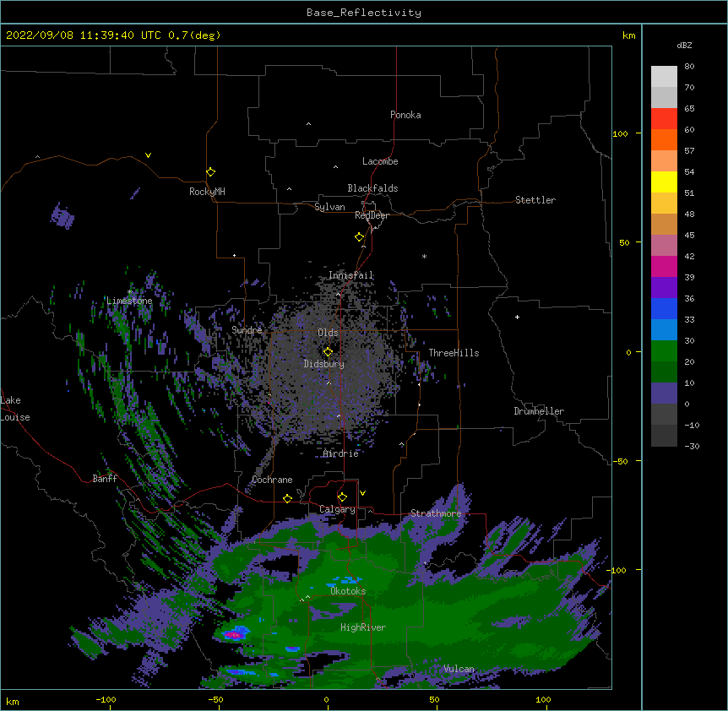Click the blue rain cell above Okotoks
The height and width of the screenshot is (711, 728).
click(344, 581)
